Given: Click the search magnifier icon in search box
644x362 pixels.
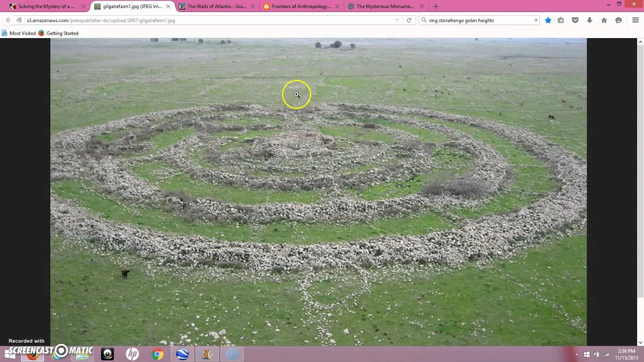Looking at the screenshot, I should click(x=424, y=20).
